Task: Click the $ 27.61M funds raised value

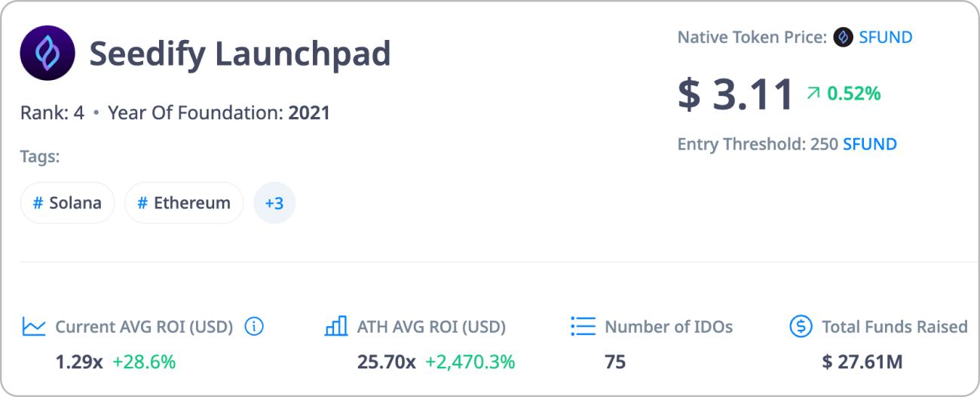Action: click(x=862, y=362)
